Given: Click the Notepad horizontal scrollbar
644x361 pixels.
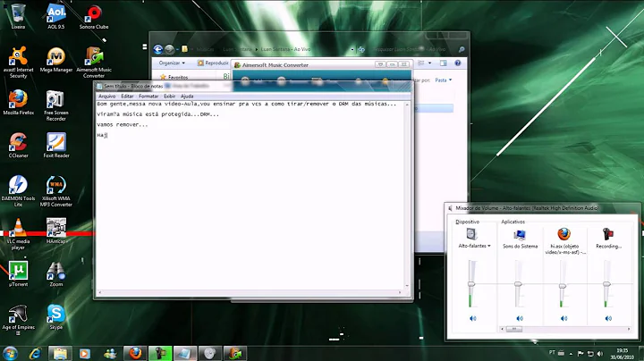Looking at the screenshot, I should click(x=250, y=292).
